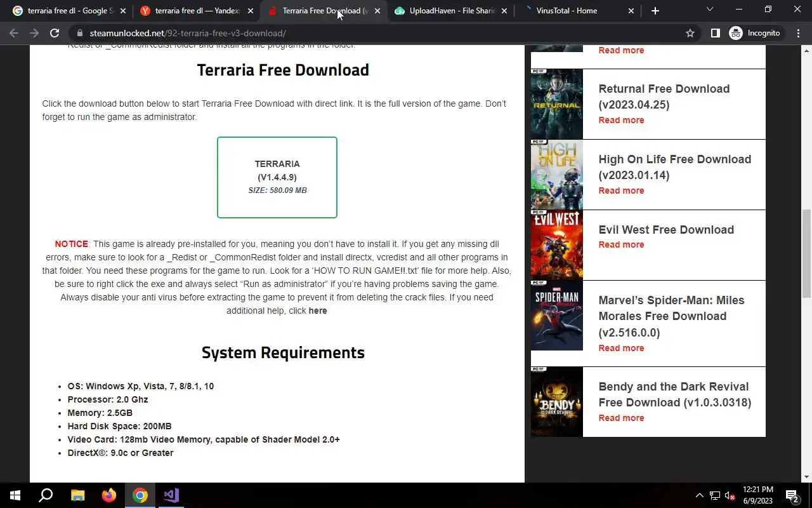
Task: Open network status tray icon
Action: (715, 495)
